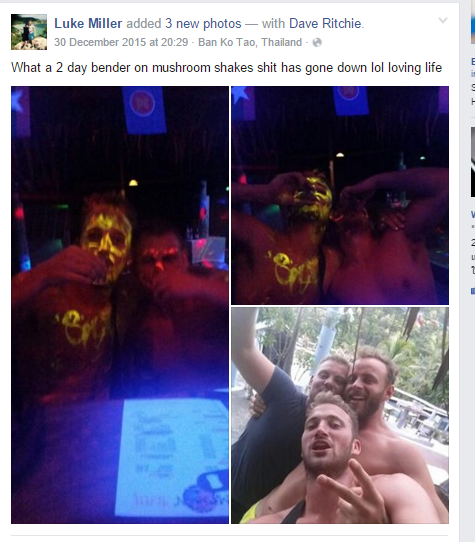This screenshot has height=542, width=475.
Task: Open the large UV face-paint photo on the left
Action: (120, 305)
